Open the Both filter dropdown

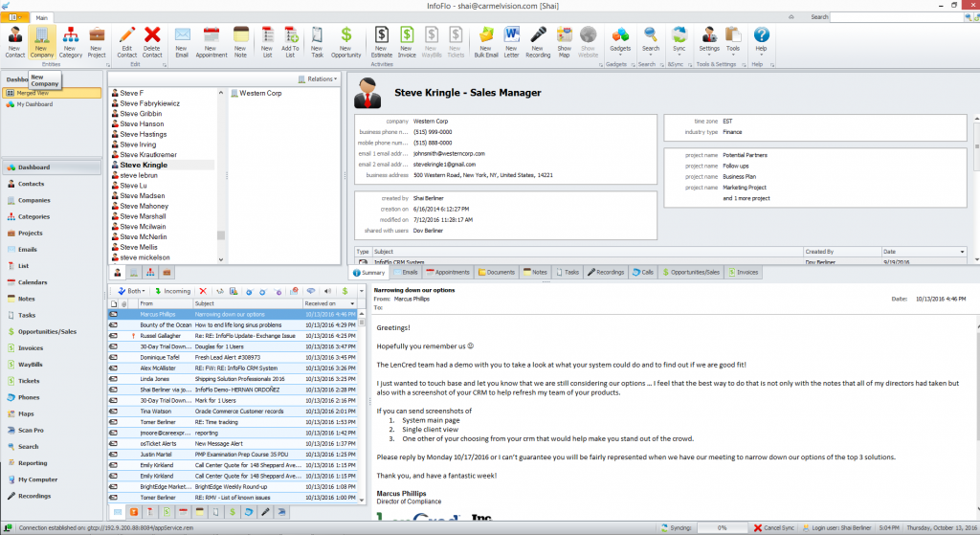pos(131,291)
